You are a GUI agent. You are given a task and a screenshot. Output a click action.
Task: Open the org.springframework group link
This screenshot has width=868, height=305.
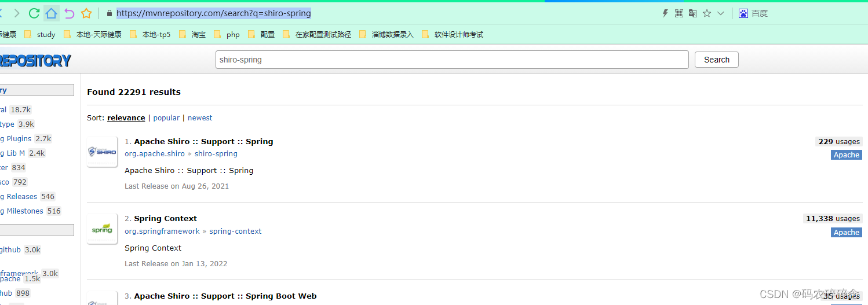click(x=162, y=231)
